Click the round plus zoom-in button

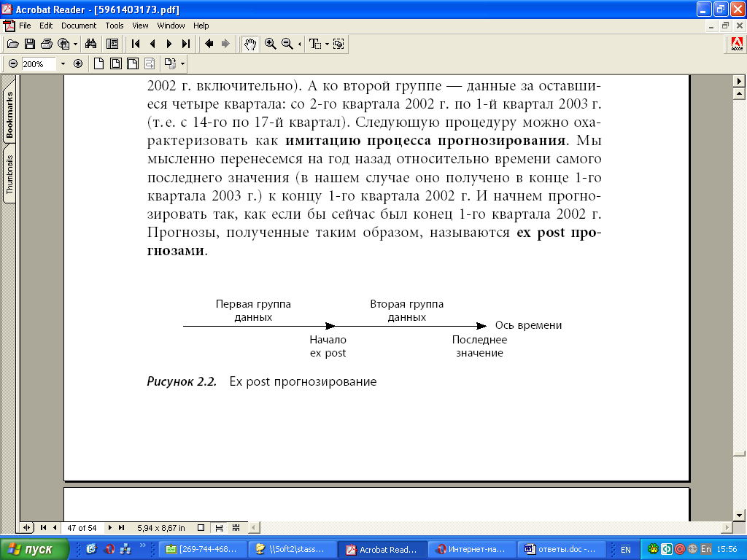(78, 63)
